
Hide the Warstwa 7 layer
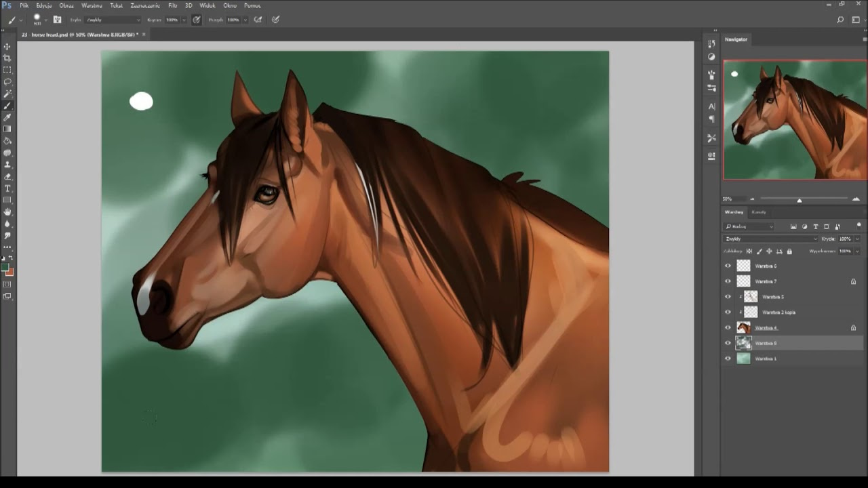tap(728, 281)
